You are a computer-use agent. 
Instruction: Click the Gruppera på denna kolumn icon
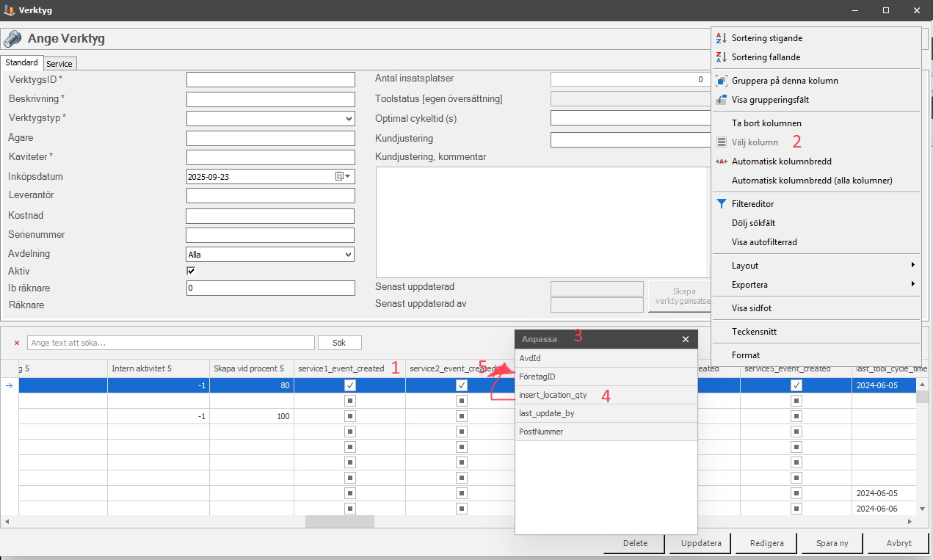(721, 81)
